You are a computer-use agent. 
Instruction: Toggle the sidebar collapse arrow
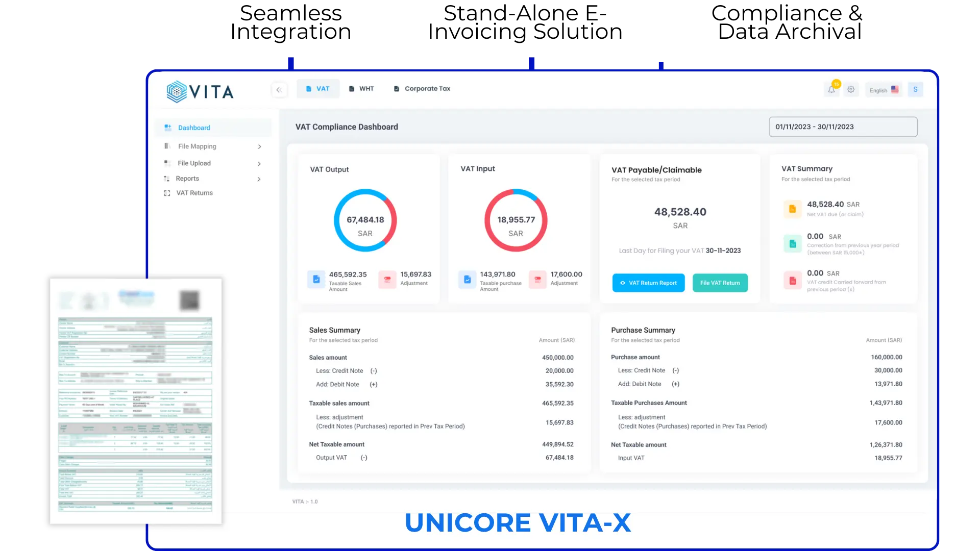279,89
